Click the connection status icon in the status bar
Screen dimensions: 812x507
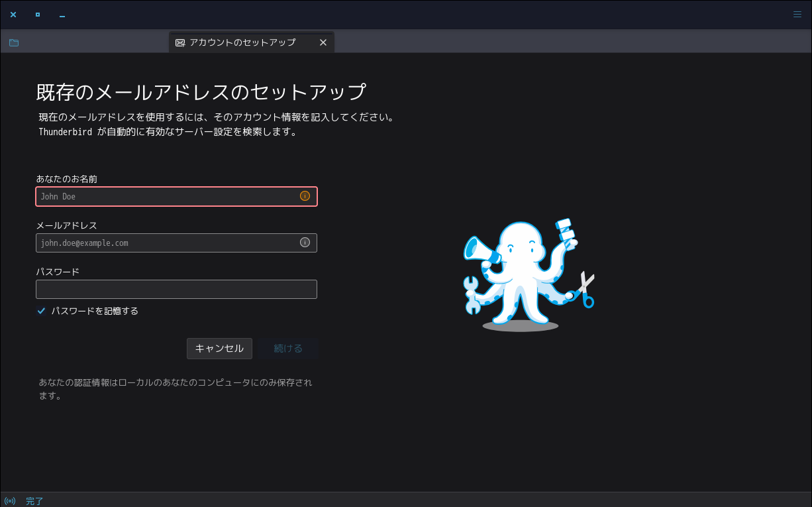tap(9, 500)
